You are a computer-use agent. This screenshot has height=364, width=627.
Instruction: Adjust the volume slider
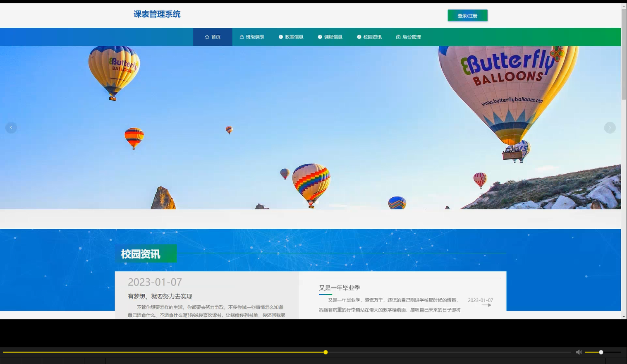pos(601,352)
